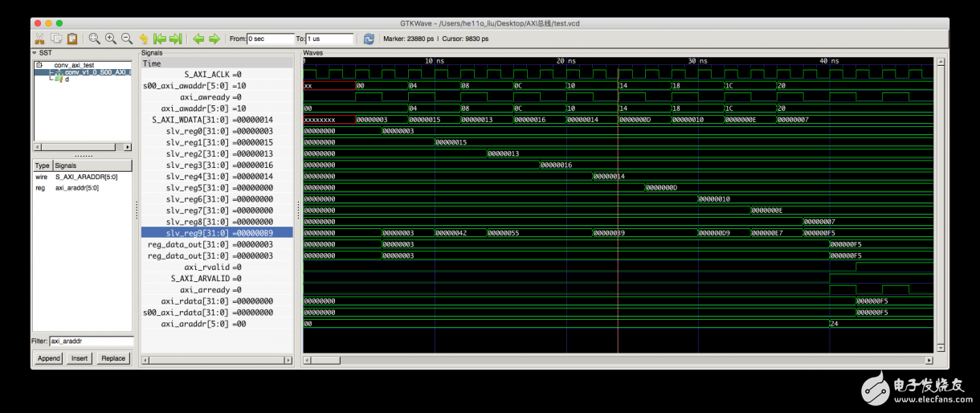The height and width of the screenshot is (413, 980).
Task: Select the slv_reg9[31:0] signal row
Action: (x=217, y=233)
